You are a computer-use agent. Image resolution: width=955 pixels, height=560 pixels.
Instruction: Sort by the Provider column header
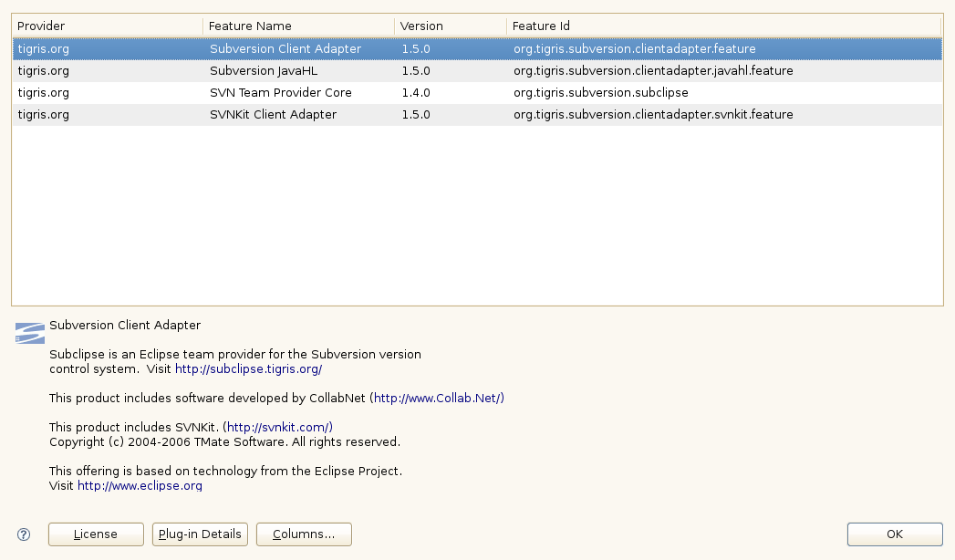pyautogui.click(x=108, y=26)
